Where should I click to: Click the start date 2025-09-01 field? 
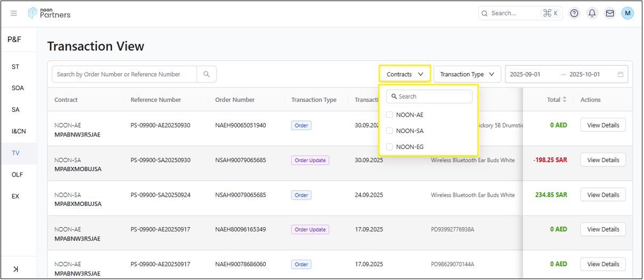tap(525, 74)
